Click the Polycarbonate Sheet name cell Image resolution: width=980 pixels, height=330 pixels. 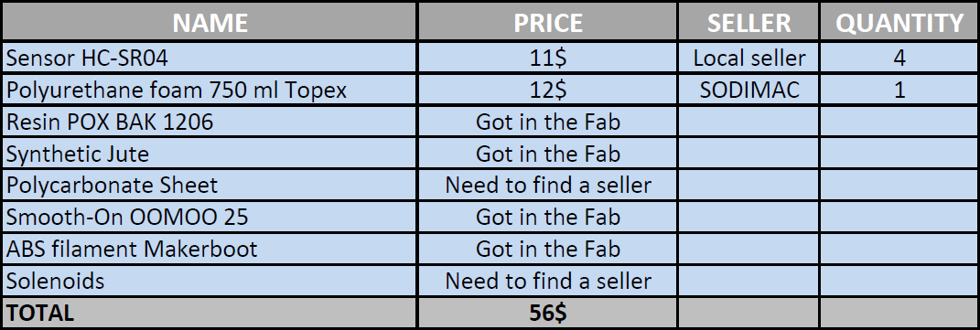tap(210, 186)
